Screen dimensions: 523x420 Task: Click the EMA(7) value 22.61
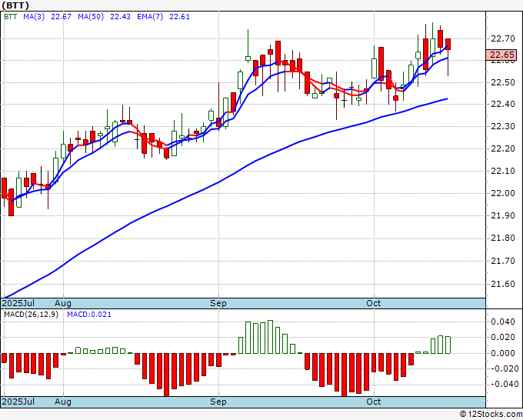[x=179, y=17]
